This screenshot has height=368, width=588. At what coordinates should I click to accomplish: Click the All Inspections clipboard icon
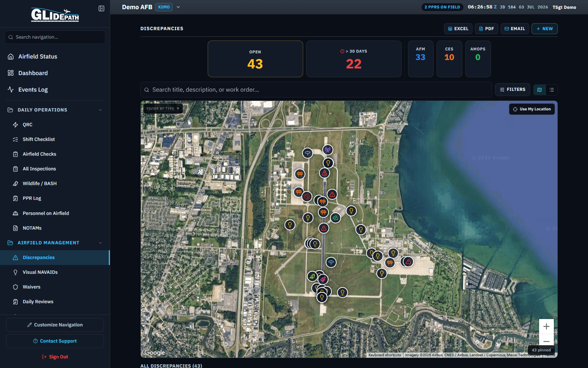click(x=15, y=169)
